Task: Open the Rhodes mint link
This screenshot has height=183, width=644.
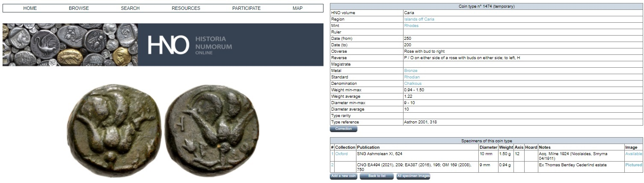Action: click(x=411, y=26)
